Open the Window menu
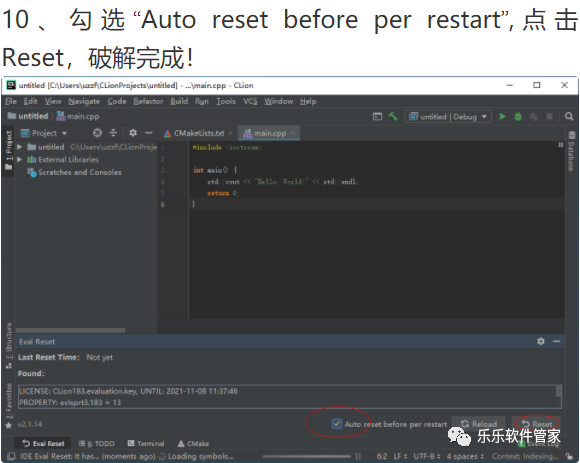Viewport: 580px width, 463px height. point(279,101)
